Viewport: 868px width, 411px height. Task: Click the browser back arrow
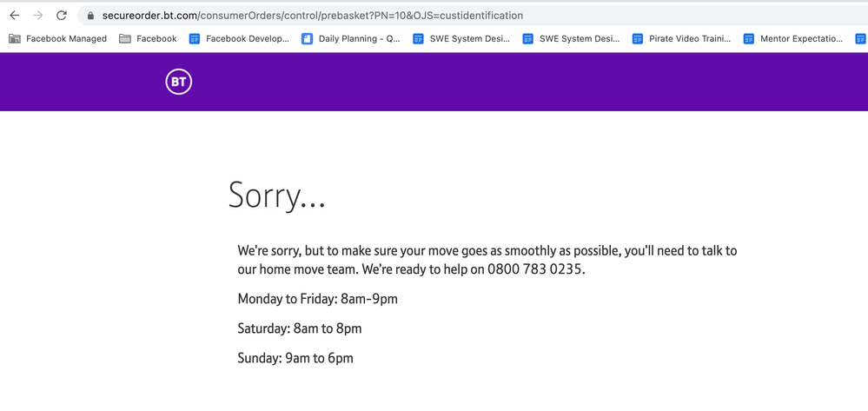pyautogui.click(x=15, y=16)
